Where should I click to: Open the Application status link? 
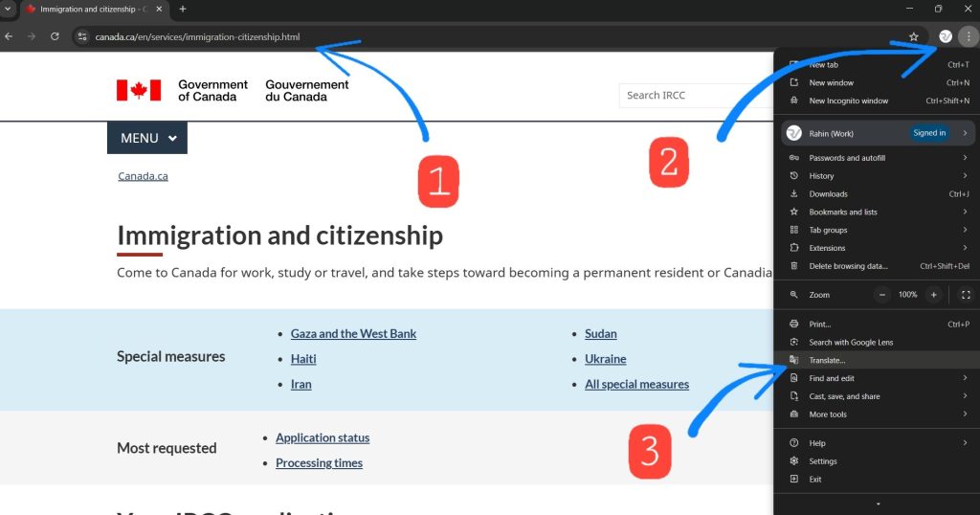[x=323, y=437]
